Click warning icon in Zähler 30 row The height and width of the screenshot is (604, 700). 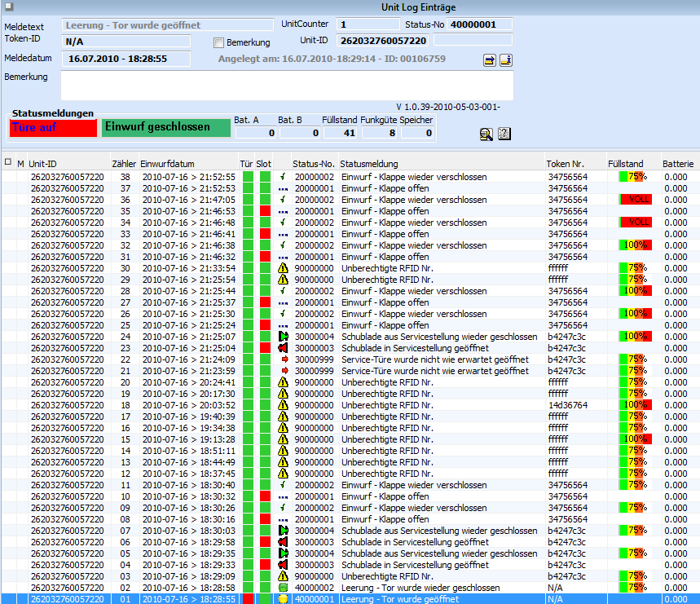point(283,268)
